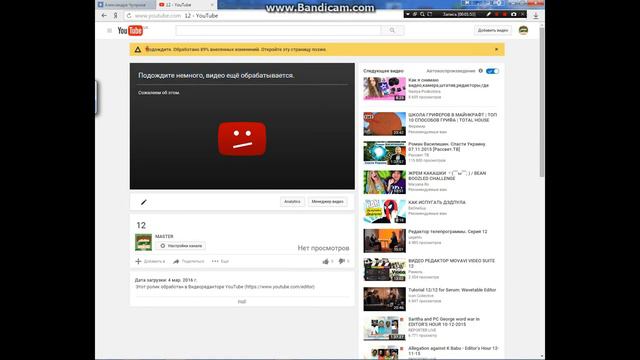Viewport: 640px width, 360px height.
Task: Open 'Редактор телепрограммы. Серия 12' video
Action: [x=448, y=231]
